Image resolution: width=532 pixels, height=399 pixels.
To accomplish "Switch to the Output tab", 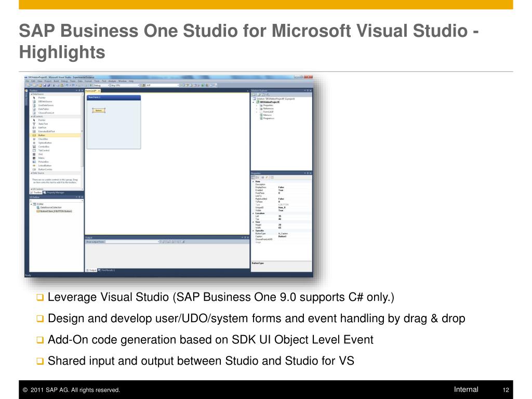I will (x=91, y=270).
